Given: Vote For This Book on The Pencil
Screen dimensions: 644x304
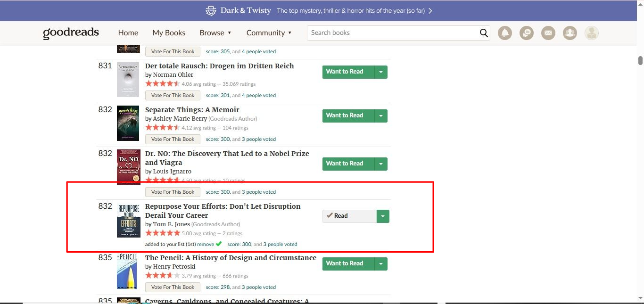Looking at the screenshot, I should click(173, 287).
